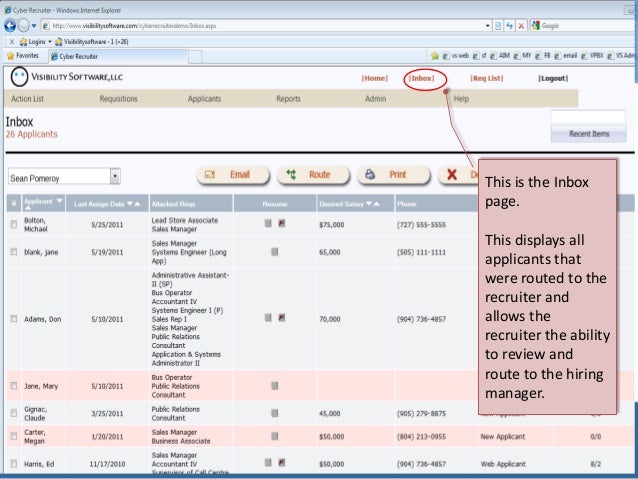Go to the [Home] link
The width and height of the screenshot is (638, 479).
(375, 78)
